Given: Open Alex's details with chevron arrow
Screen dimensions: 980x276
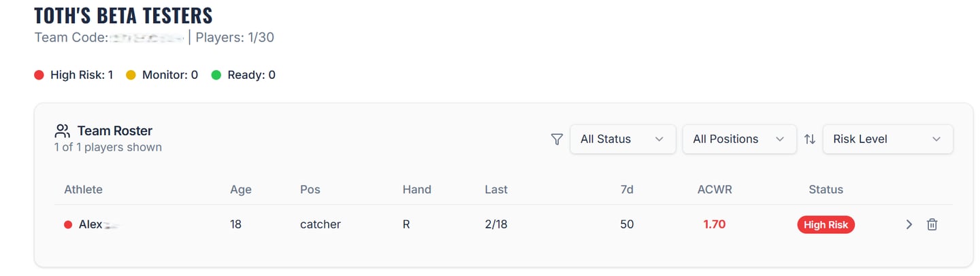Looking at the screenshot, I should pos(909,224).
